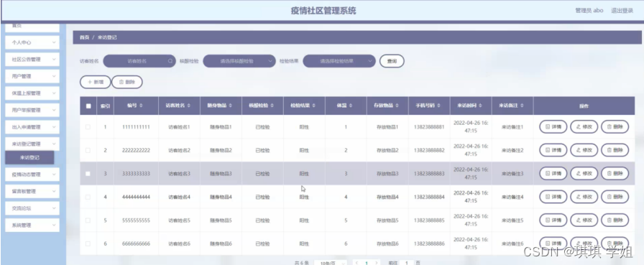This screenshot has height=265, width=644.
Task: Click phone number 13823888884 cell
Action: point(429,197)
